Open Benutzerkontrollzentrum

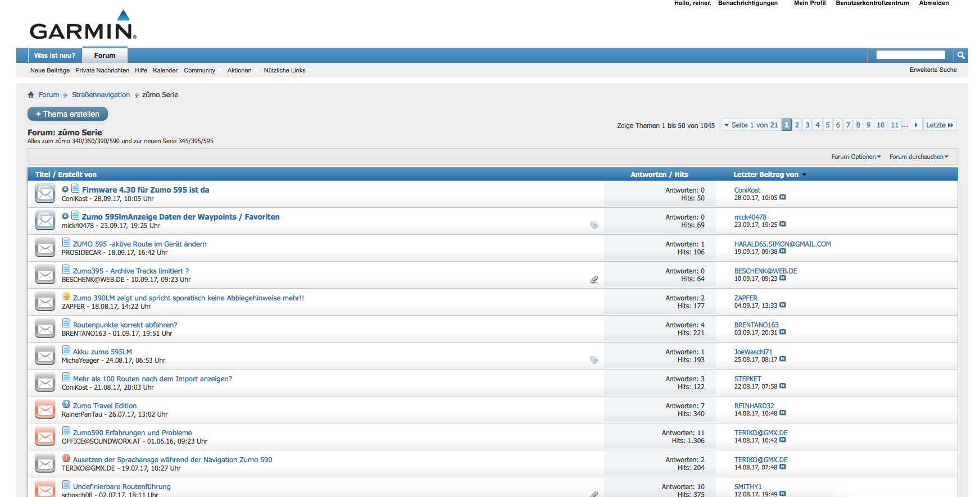(x=872, y=3)
